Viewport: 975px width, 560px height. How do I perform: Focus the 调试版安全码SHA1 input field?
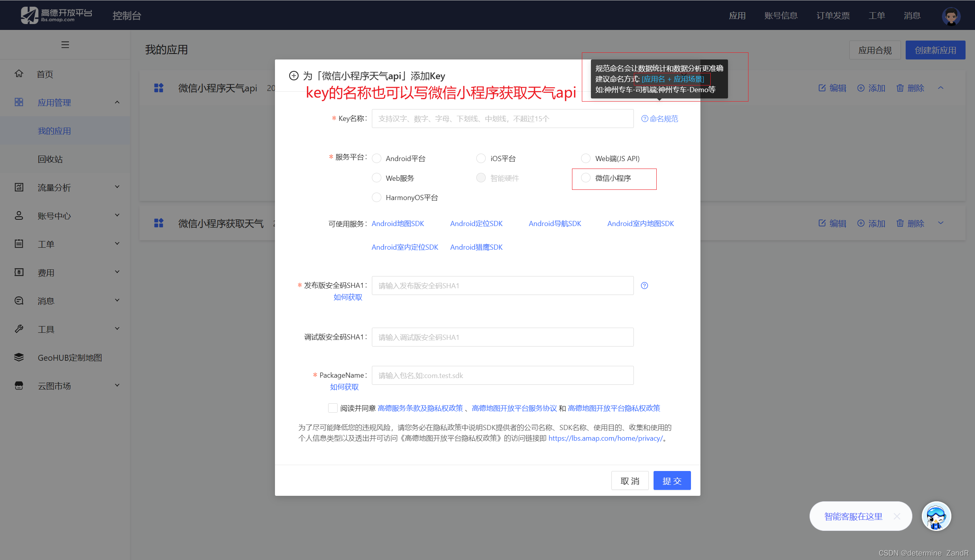503,337
